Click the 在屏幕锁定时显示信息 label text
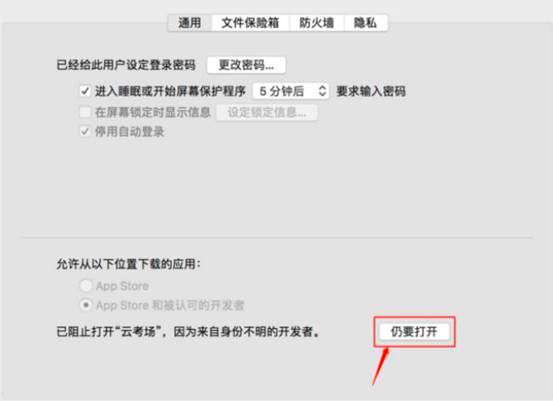The image size is (553, 401). click(x=153, y=112)
